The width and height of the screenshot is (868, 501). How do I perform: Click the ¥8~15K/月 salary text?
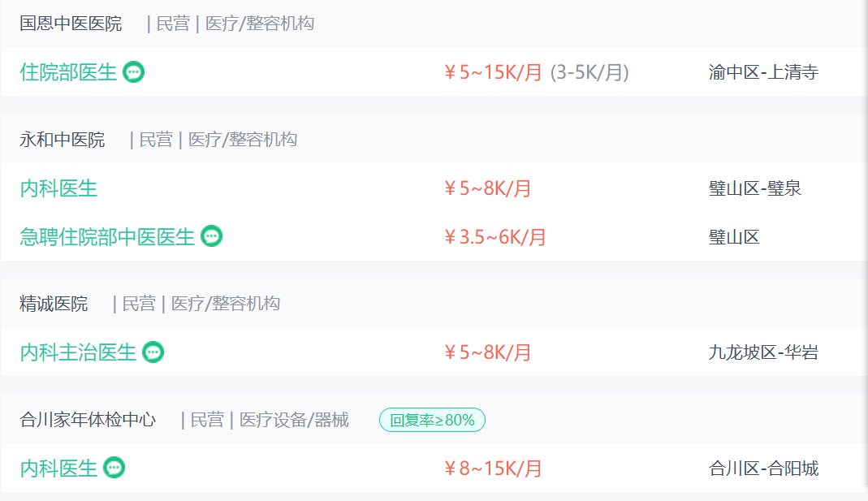[493, 469]
